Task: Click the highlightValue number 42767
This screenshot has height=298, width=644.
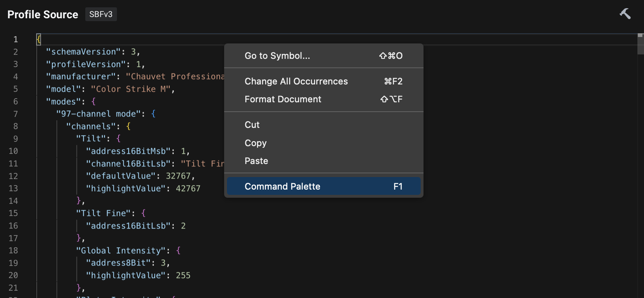Action: coord(188,188)
